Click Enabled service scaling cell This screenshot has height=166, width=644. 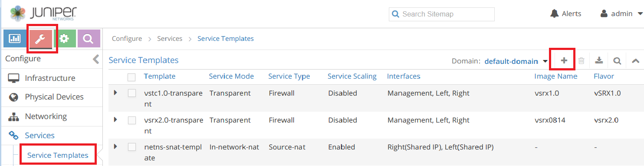342,147
